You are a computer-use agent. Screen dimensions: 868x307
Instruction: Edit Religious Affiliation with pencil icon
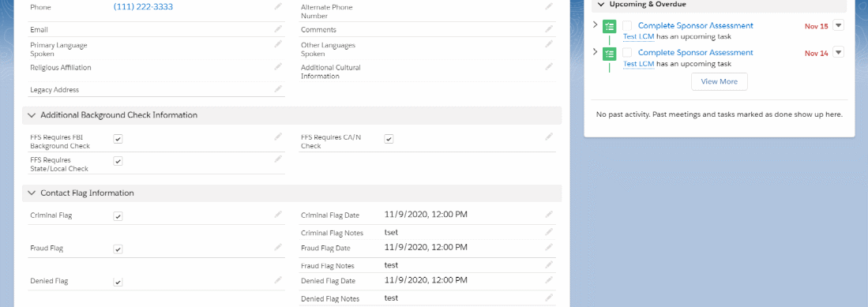coord(278,66)
